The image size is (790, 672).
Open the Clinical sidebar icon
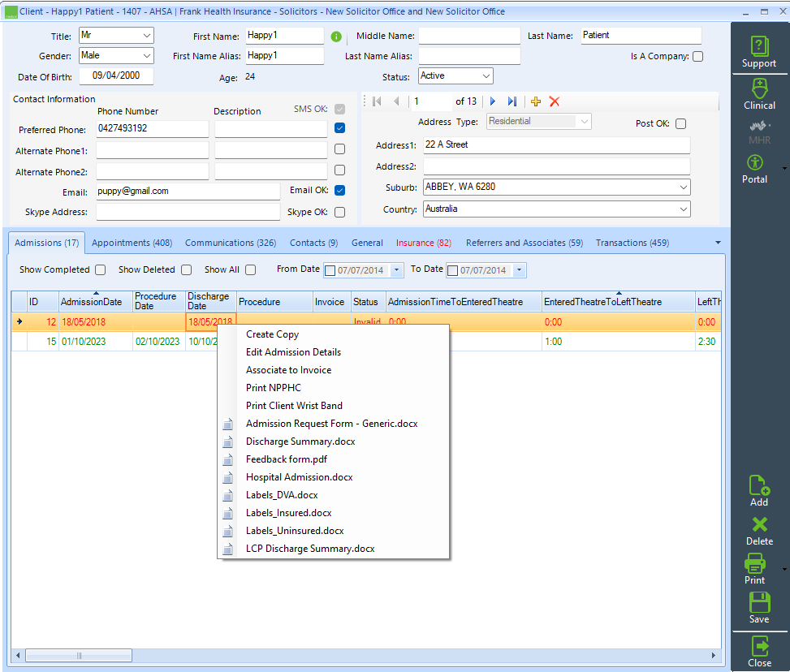click(759, 94)
